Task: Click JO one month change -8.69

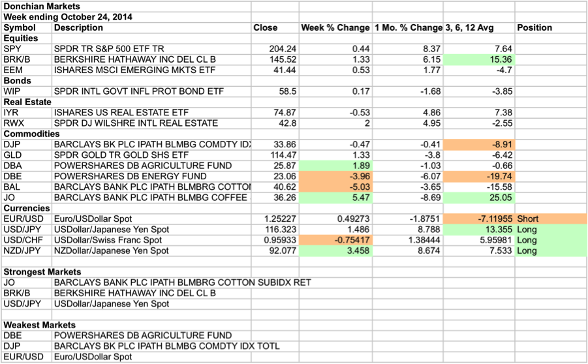Action: pos(408,198)
